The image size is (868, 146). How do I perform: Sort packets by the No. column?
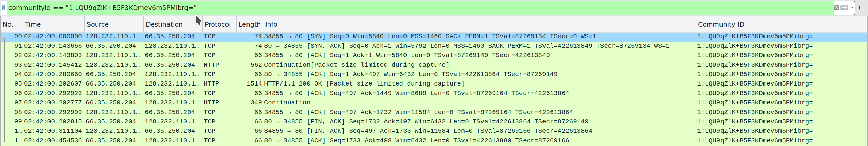coord(12,24)
